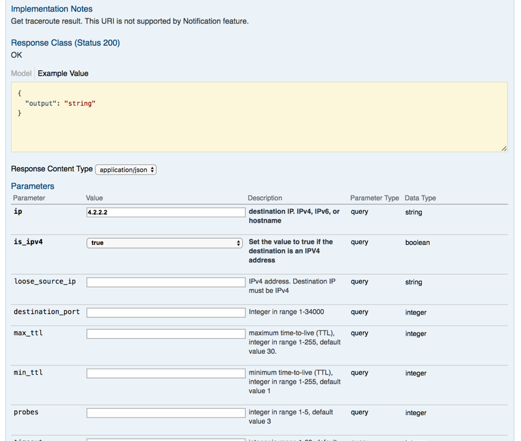Click the probes input field
The image size is (521, 441).
tap(166, 413)
